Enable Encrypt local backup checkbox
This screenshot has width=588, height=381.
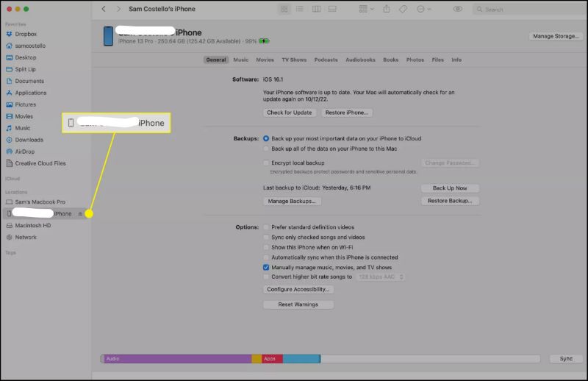pyautogui.click(x=266, y=163)
